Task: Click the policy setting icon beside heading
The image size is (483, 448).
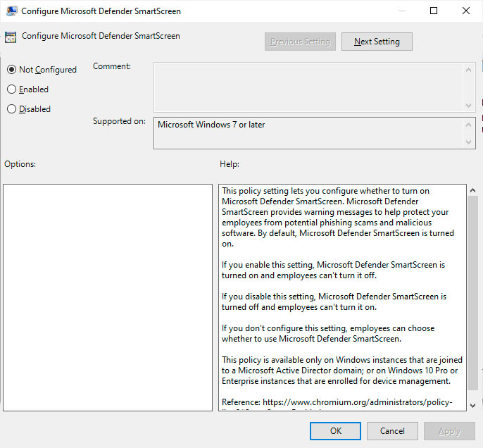Action: pos(11,37)
